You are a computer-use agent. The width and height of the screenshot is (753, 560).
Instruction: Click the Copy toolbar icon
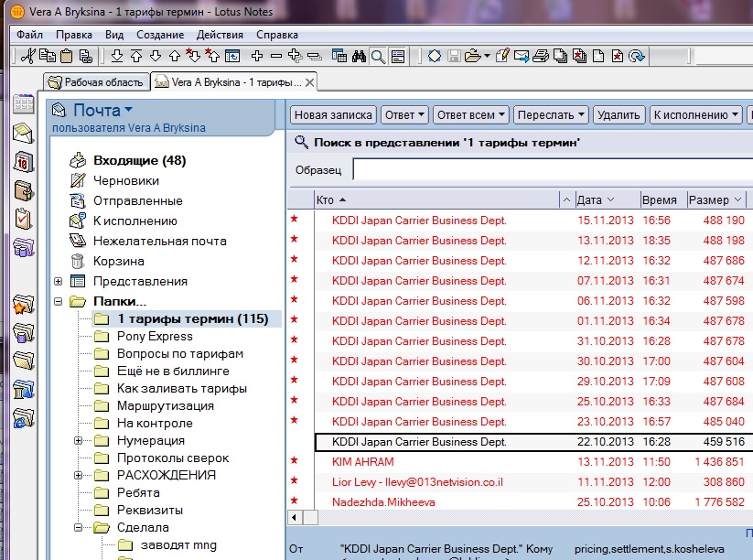coord(47,56)
